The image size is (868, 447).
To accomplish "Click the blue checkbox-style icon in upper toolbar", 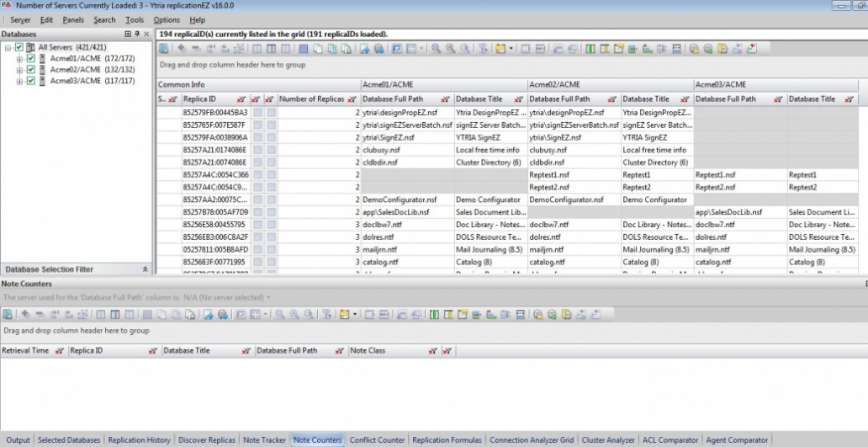I will [x=397, y=48].
